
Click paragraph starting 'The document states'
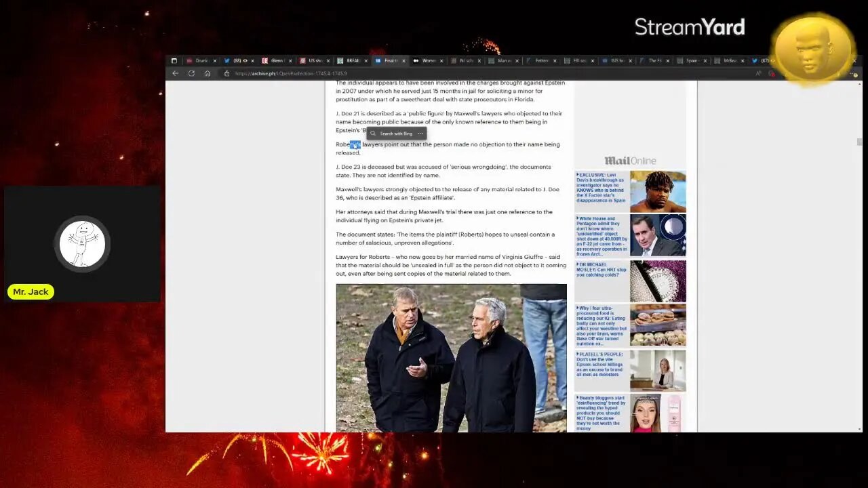(x=445, y=239)
